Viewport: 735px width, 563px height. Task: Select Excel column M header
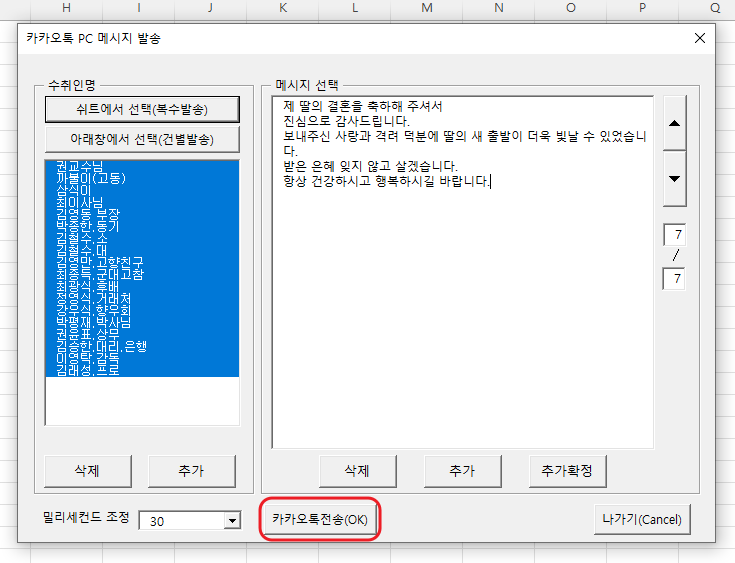[x=427, y=8]
